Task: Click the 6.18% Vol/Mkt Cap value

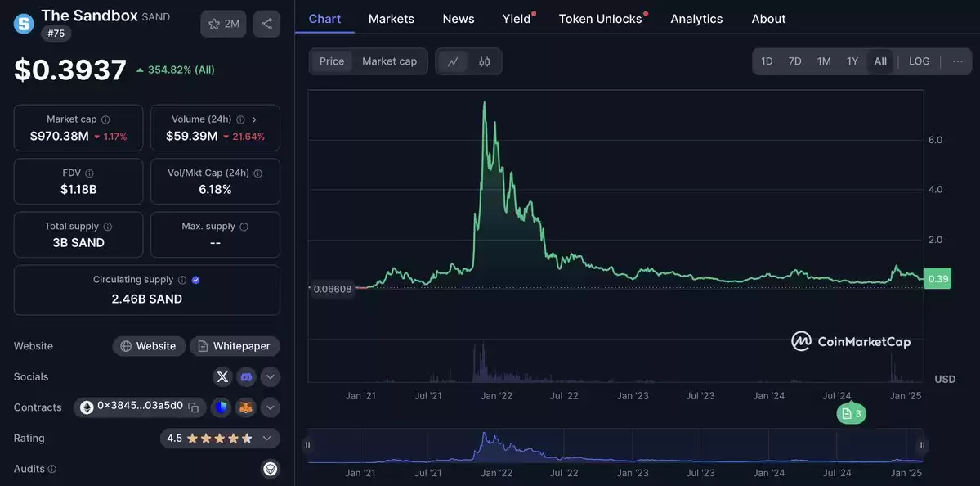Action: tap(215, 190)
